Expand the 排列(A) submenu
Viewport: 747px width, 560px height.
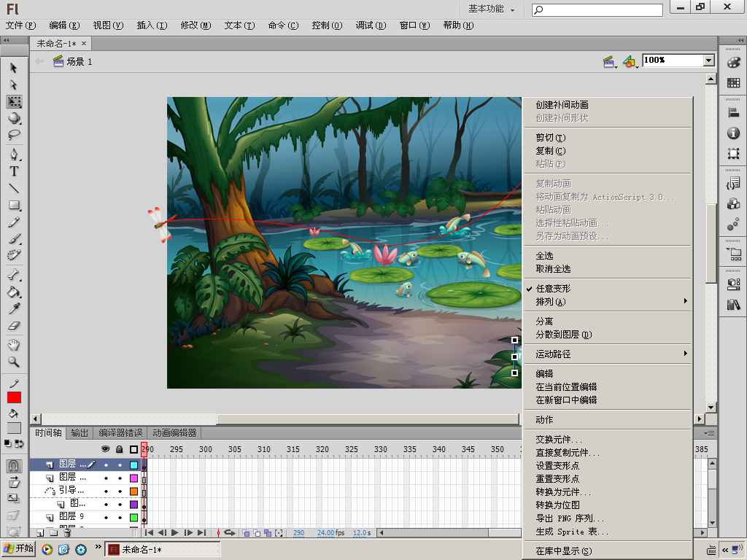point(608,301)
